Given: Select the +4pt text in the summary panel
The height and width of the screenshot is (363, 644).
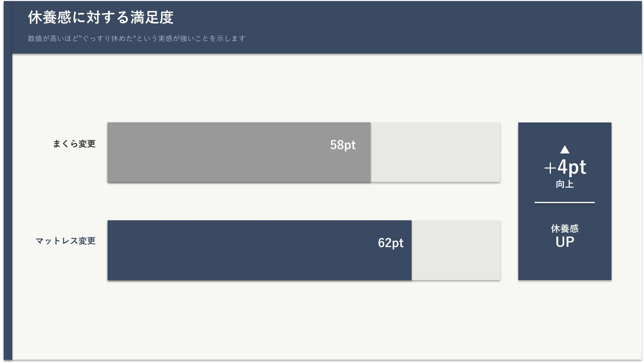Looking at the screenshot, I should [x=565, y=167].
